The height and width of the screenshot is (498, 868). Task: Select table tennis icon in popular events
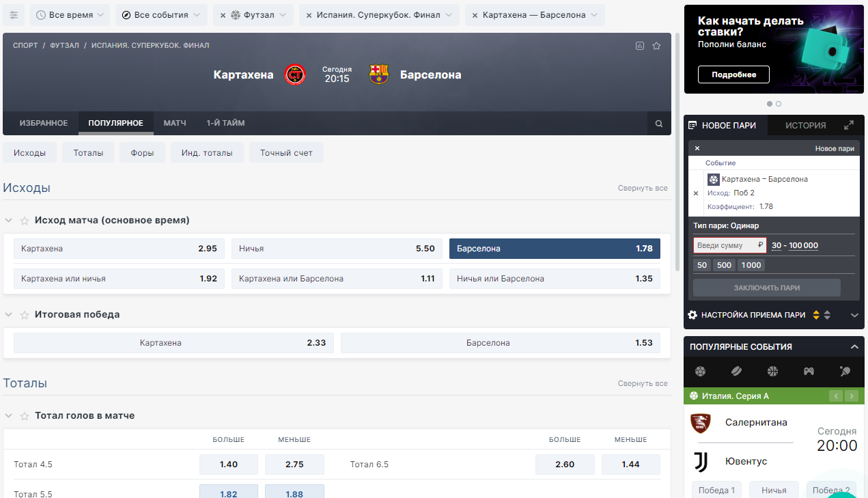[845, 372]
